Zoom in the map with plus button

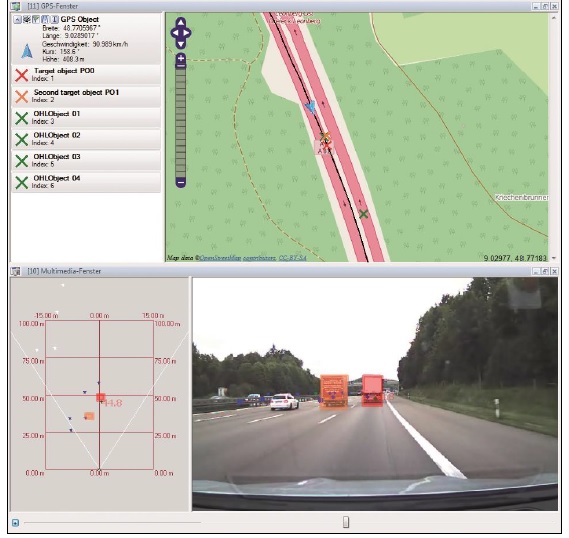tap(181, 59)
